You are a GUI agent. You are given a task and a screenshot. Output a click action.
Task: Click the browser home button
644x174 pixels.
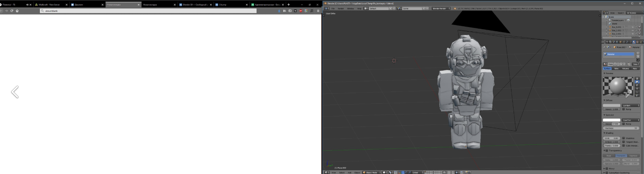17,11
